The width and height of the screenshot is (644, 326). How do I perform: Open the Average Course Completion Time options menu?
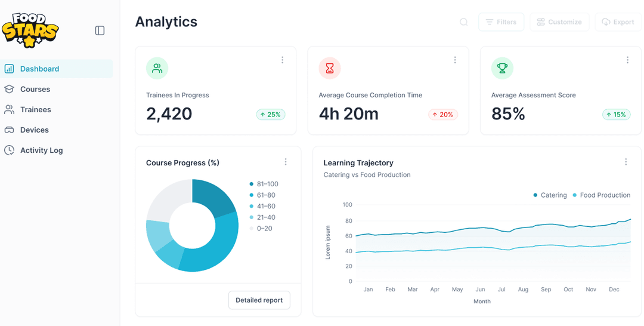(x=455, y=60)
